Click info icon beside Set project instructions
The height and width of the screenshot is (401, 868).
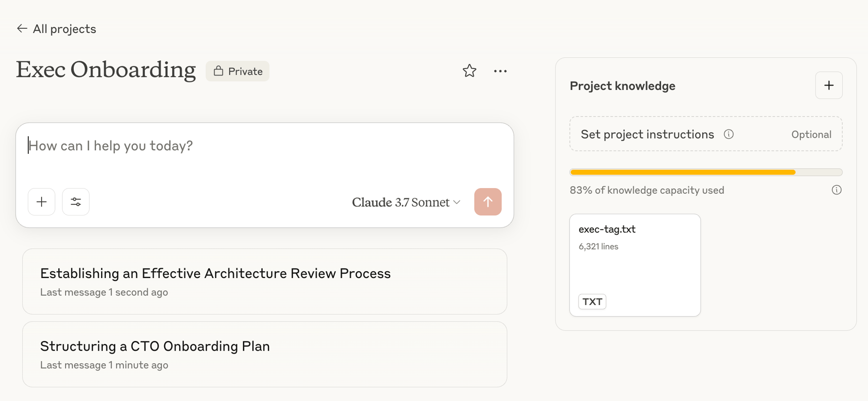point(729,134)
